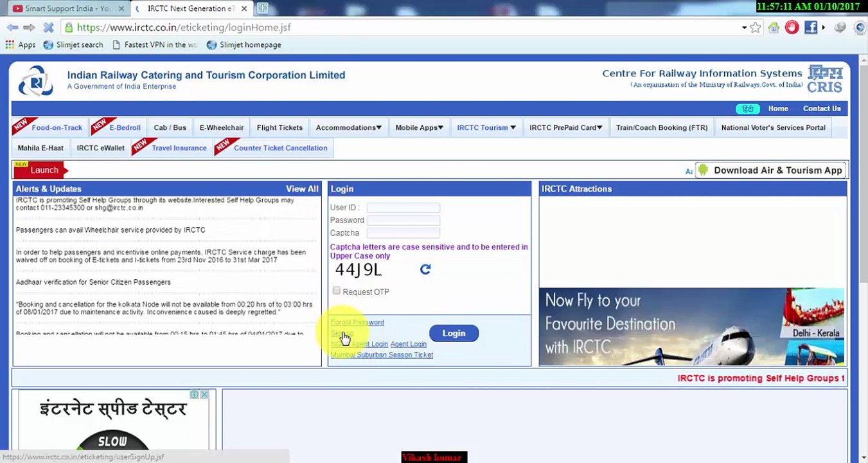
Task: Open the Flight Tickets menu item
Action: [280, 127]
